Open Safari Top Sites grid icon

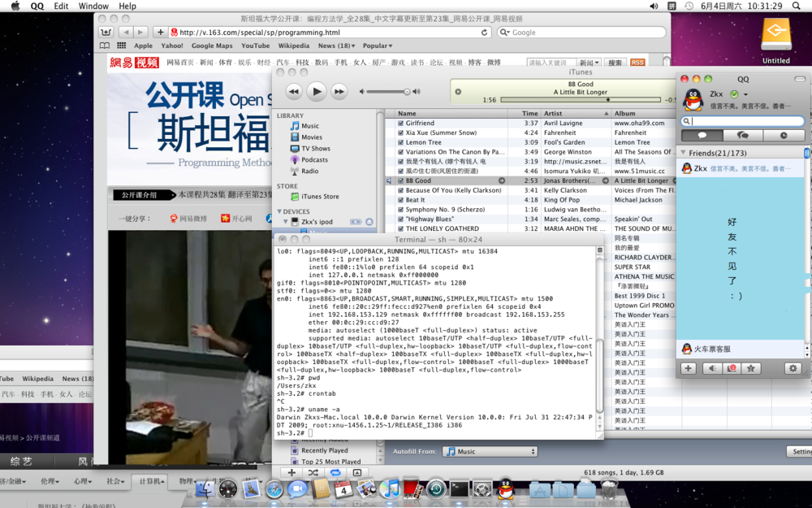pyautogui.click(x=121, y=46)
